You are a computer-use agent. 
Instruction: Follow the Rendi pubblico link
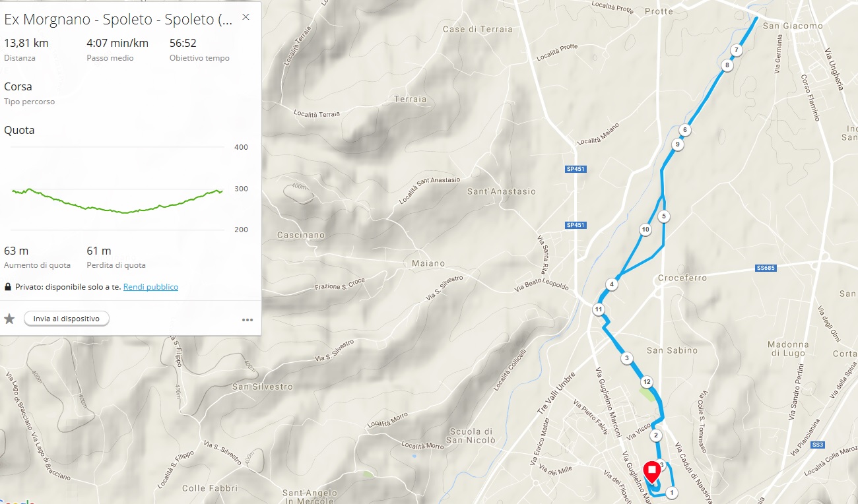pos(150,287)
